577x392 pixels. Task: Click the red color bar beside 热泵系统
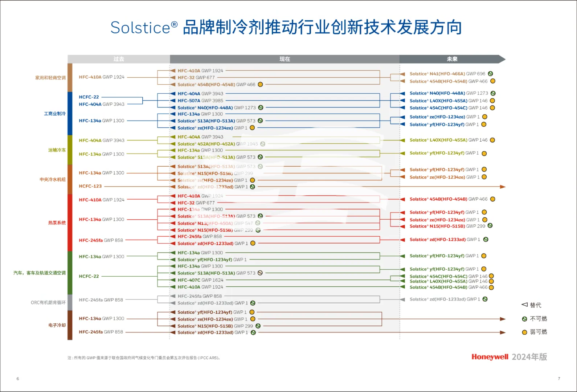coord(70,222)
